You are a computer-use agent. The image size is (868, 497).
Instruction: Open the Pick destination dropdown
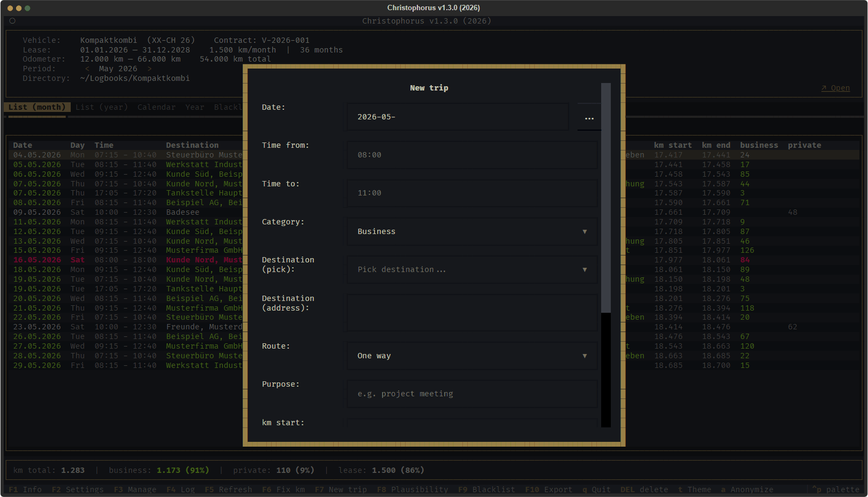pos(472,269)
